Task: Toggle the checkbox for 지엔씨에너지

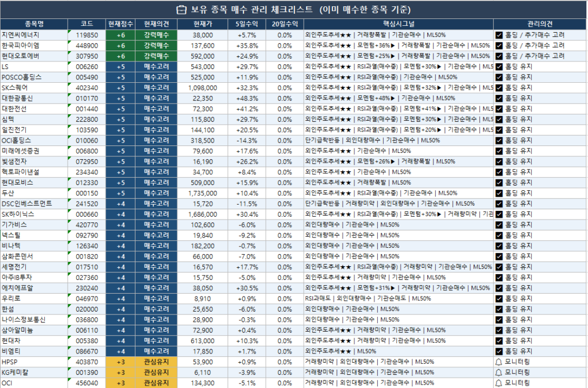Action: [499, 35]
